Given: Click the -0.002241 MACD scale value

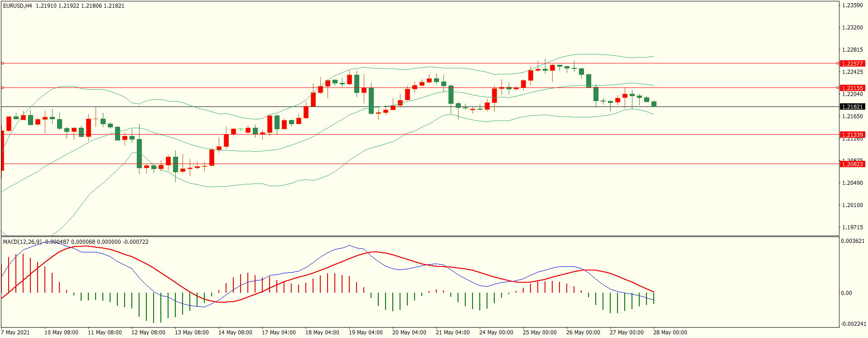Looking at the screenshot, I should tap(853, 324).
